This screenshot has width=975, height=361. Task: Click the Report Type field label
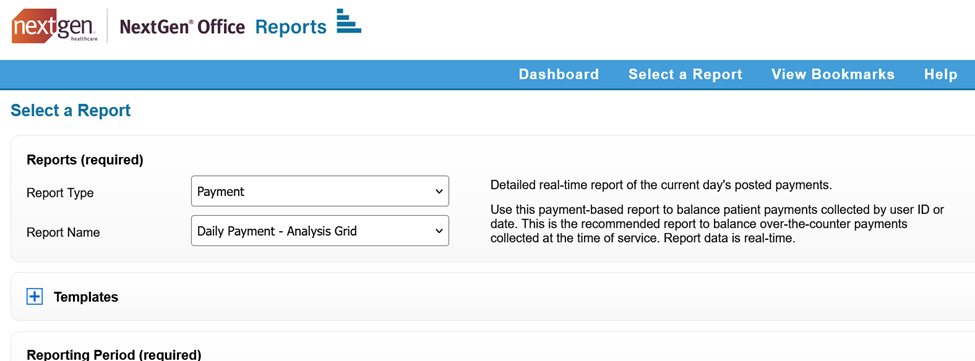coord(60,193)
